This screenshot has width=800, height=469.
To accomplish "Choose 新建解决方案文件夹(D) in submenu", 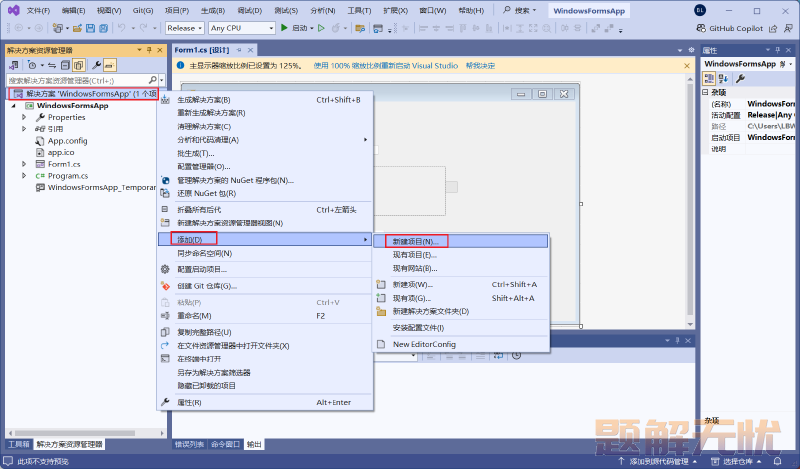I will [461, 311].
